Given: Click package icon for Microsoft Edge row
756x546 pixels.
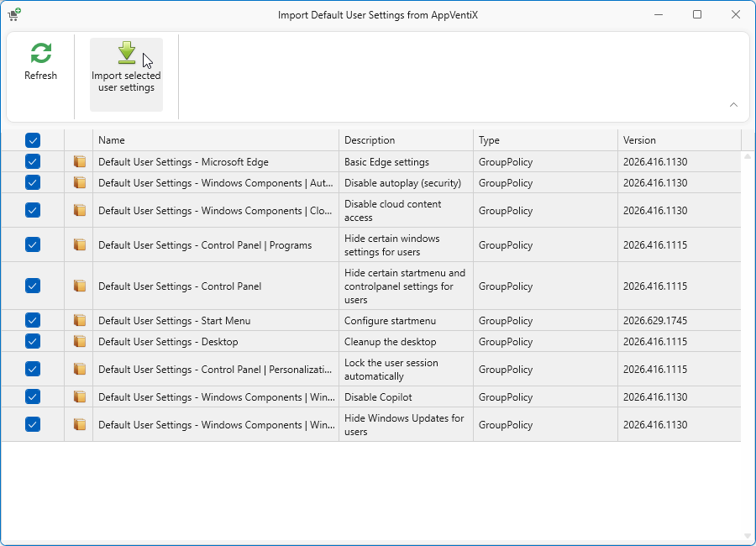Looking at the screenshot, I should [x=80, y=161].
